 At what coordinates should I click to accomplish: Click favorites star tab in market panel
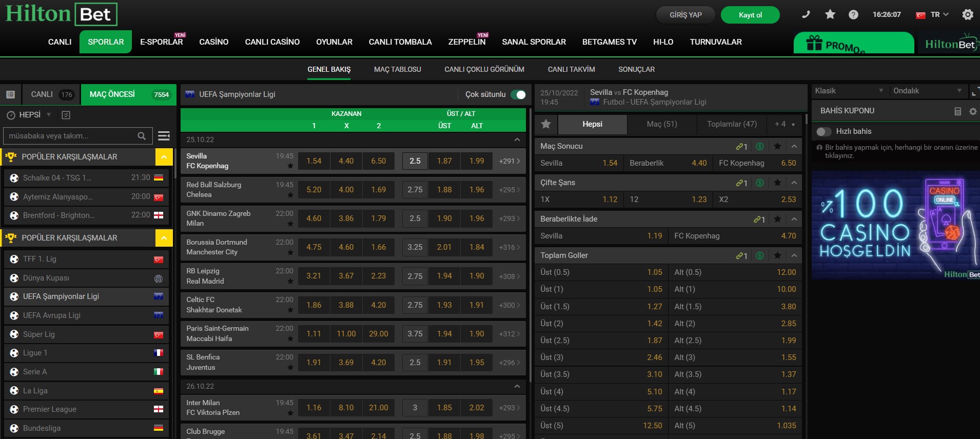(546, 124)
